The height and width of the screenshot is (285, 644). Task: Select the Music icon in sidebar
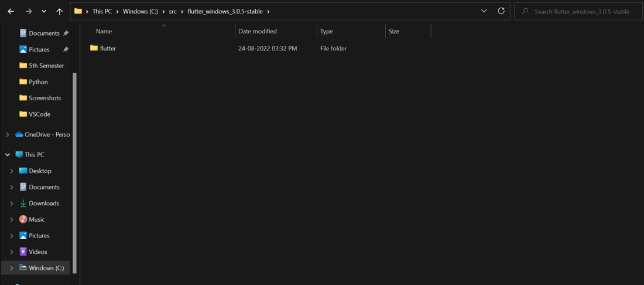(x=23, y=219)
